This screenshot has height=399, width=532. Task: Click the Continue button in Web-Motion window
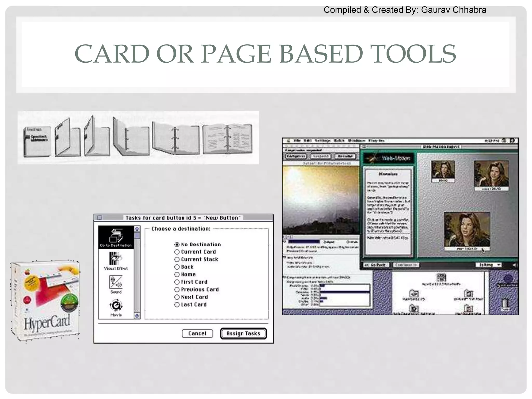[405, 265]
